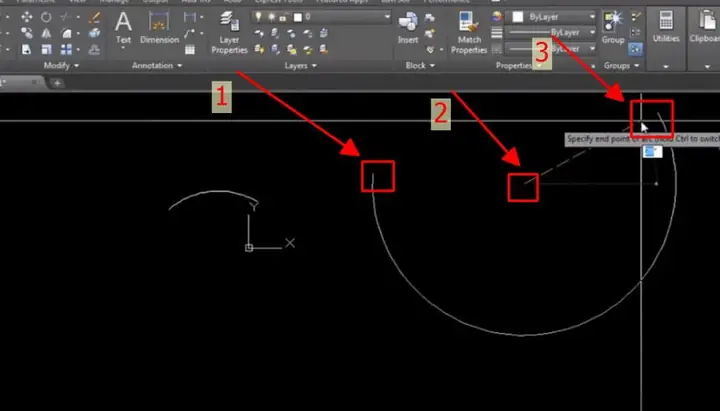Click Thaw All Layers icon

pos(291,49)
